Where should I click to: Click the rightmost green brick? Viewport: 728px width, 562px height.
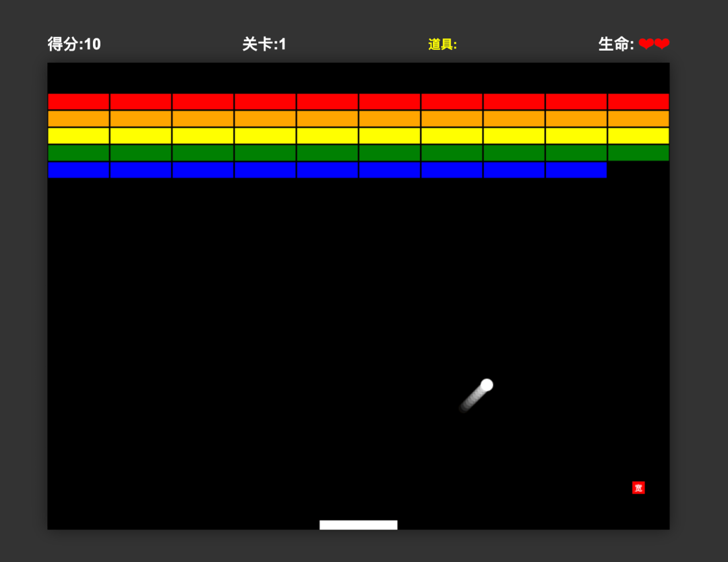(x=638, y=153)
